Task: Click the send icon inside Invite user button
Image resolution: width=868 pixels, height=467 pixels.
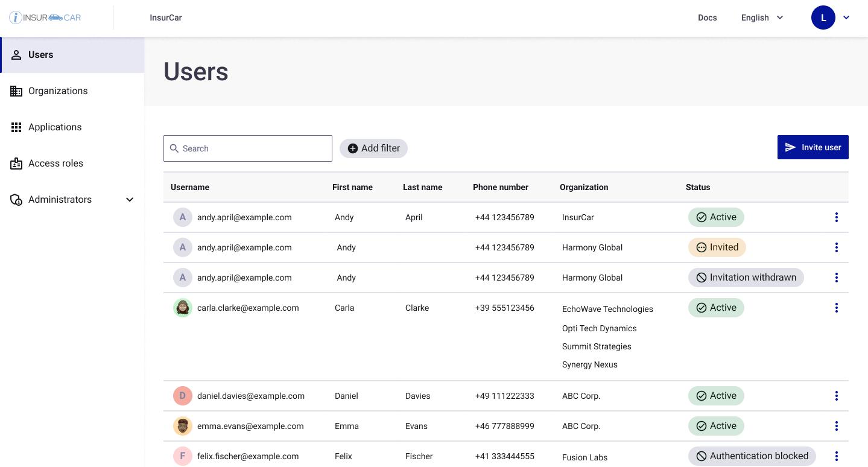Action: [791, 147]
